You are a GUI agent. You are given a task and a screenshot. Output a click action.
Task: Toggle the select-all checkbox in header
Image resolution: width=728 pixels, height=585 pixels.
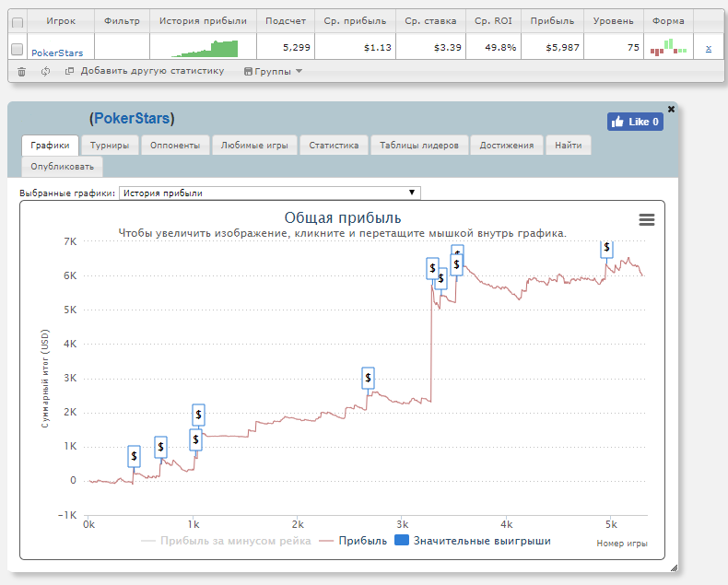18,22
